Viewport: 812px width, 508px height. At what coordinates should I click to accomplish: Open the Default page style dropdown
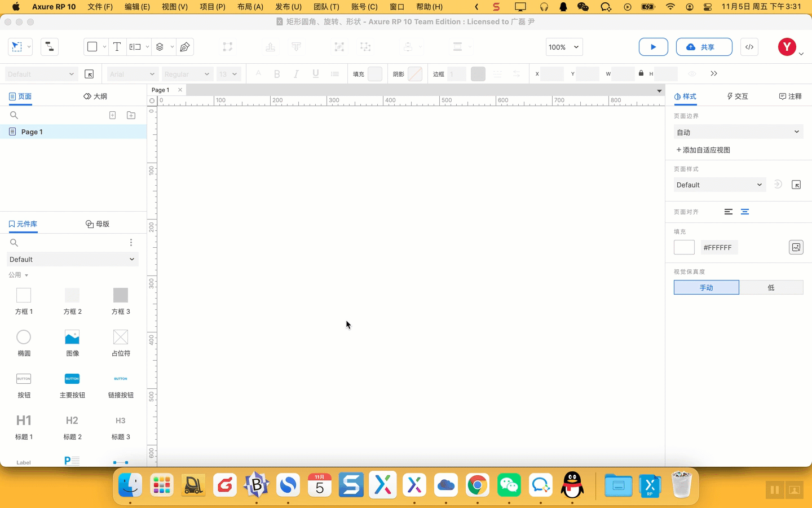pos(720,185)
